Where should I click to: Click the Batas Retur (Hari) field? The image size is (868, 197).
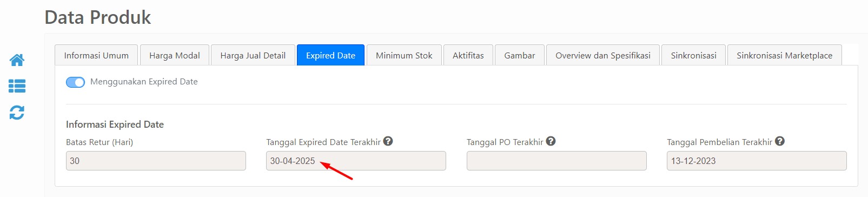coord(156,161)
